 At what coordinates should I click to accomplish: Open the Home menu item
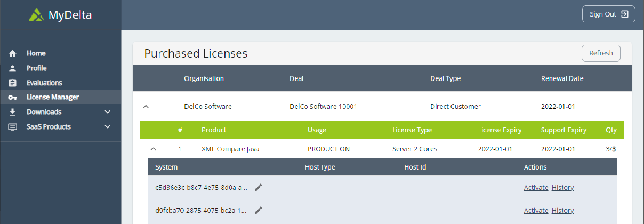point(36,53)
